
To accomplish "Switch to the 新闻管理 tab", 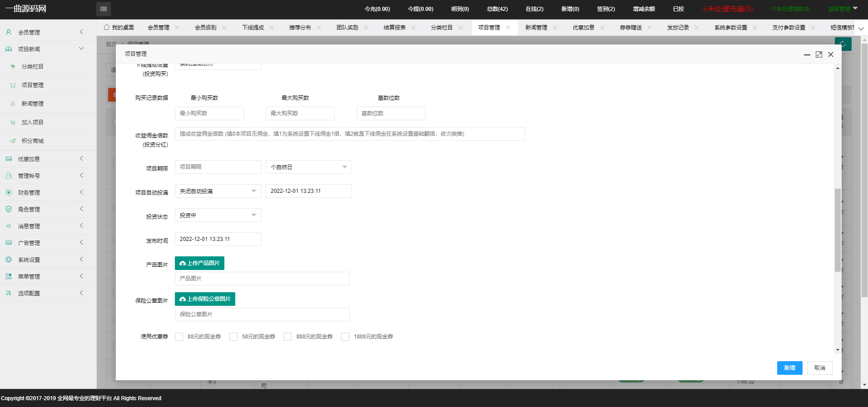I will coord(536,28).
